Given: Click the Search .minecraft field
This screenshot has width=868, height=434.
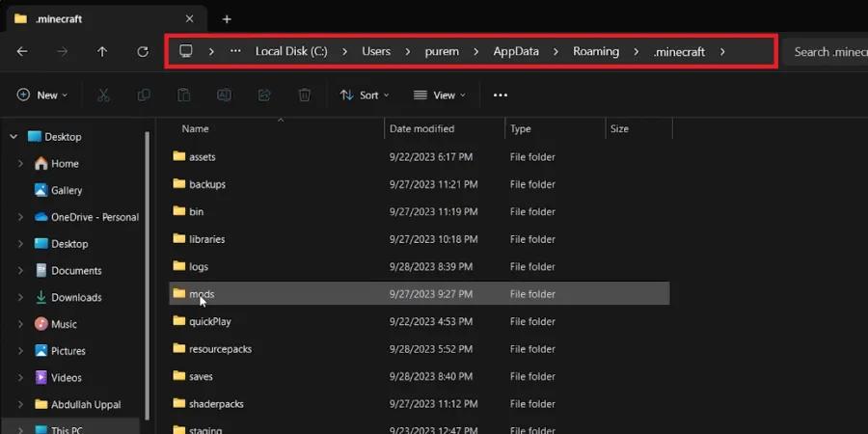Looking at the screenshot, I should point(826,51).
